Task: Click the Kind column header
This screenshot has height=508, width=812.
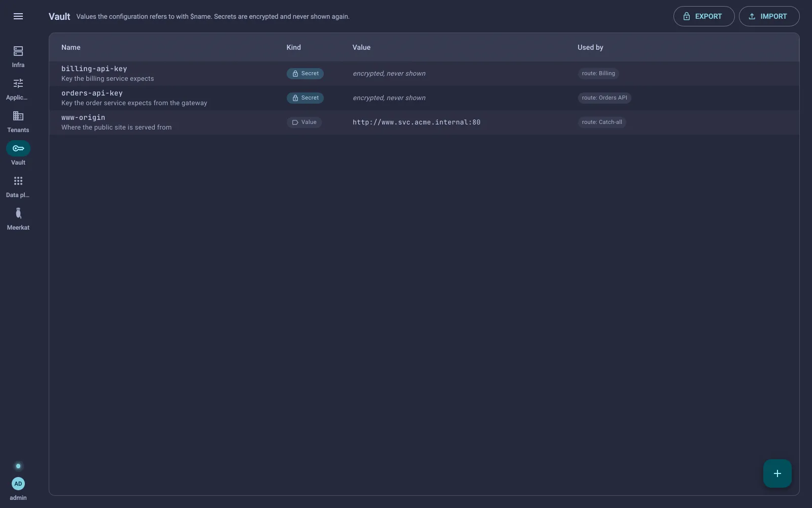Action: tap(293, 47)
